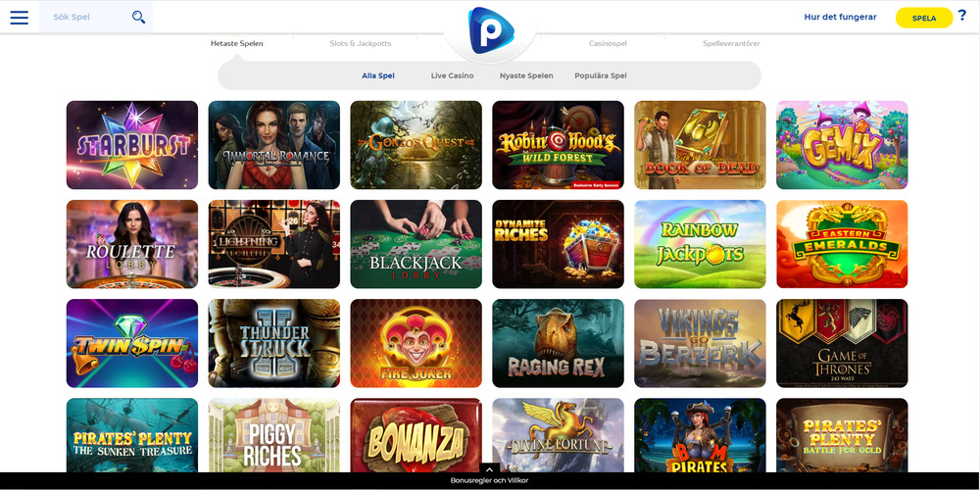980x490 pixels.
Task: Switch to Slots & Jackpotts tab
Action: point(361,44)
